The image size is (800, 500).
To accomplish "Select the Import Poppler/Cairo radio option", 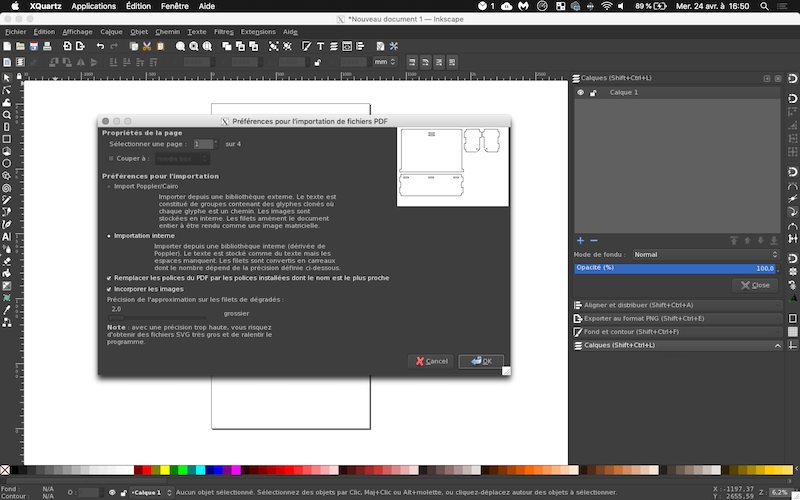I will coord(109,187).
